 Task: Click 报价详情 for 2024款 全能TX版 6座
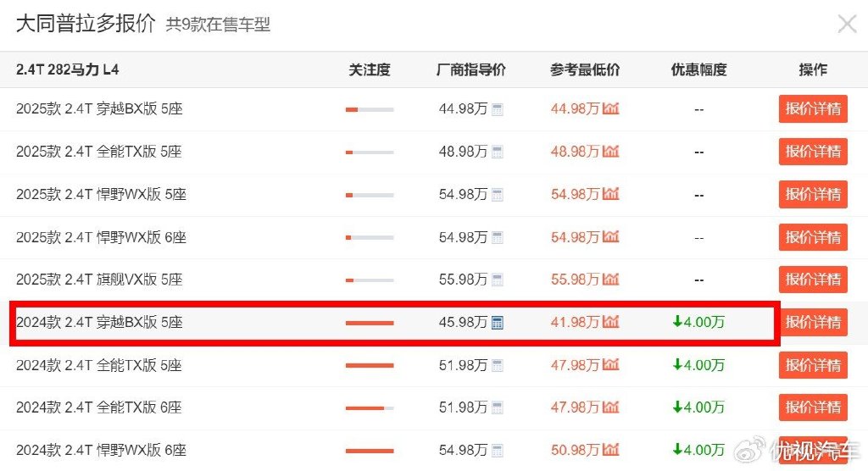[x=813, y=407]
